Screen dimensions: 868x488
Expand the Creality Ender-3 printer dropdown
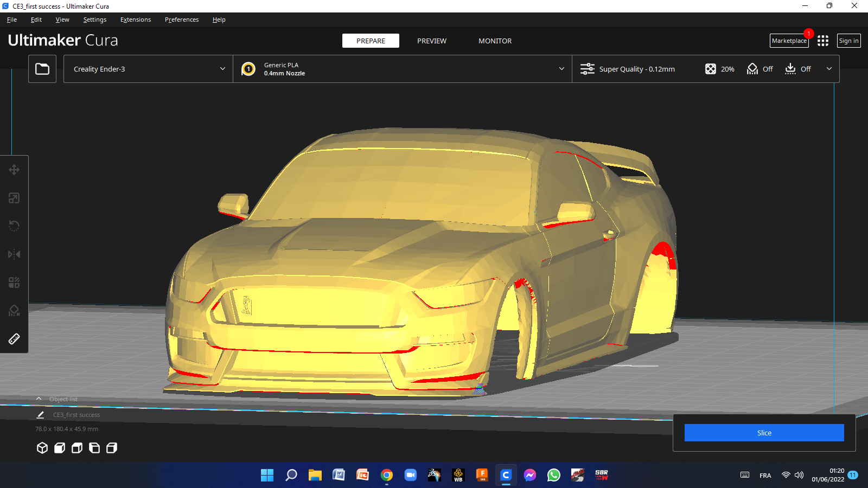(148, 69)
